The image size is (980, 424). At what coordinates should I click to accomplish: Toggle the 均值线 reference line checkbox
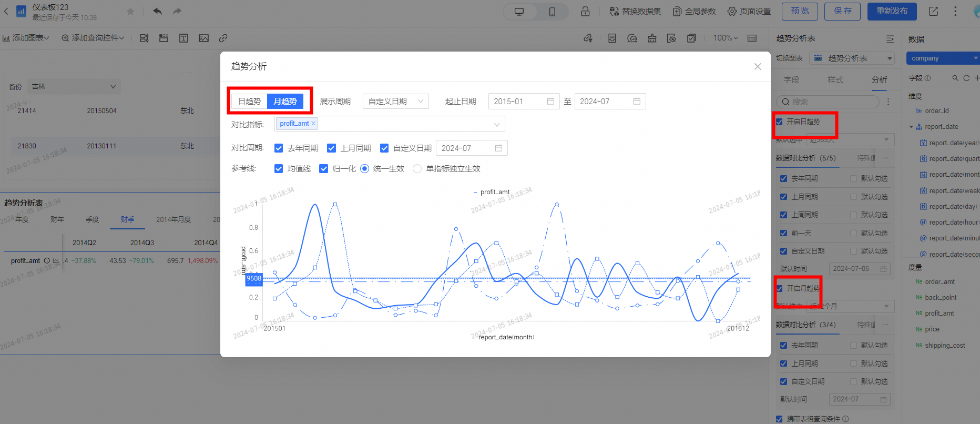click(279, 169)
